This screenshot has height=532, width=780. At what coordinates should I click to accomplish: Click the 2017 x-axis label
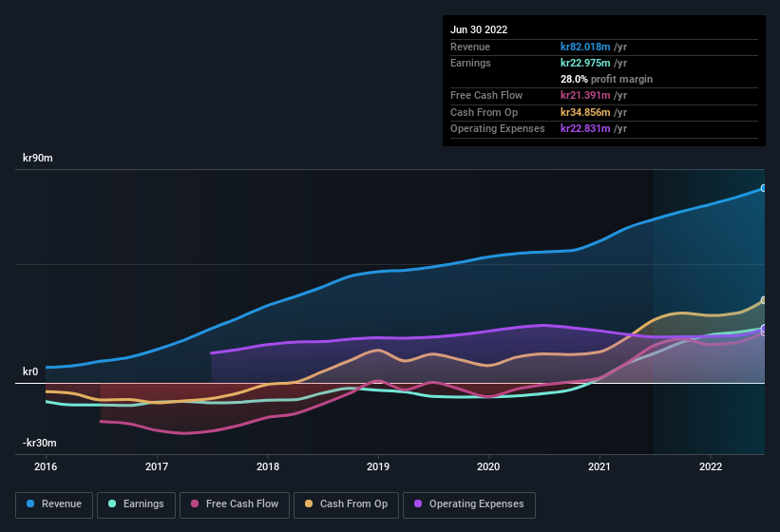pos(157,466)
